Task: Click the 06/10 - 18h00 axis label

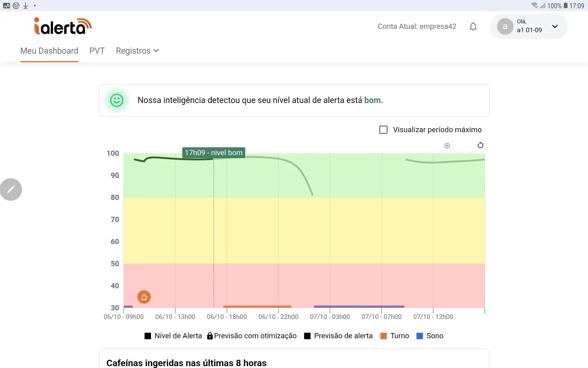Action: 227,317
